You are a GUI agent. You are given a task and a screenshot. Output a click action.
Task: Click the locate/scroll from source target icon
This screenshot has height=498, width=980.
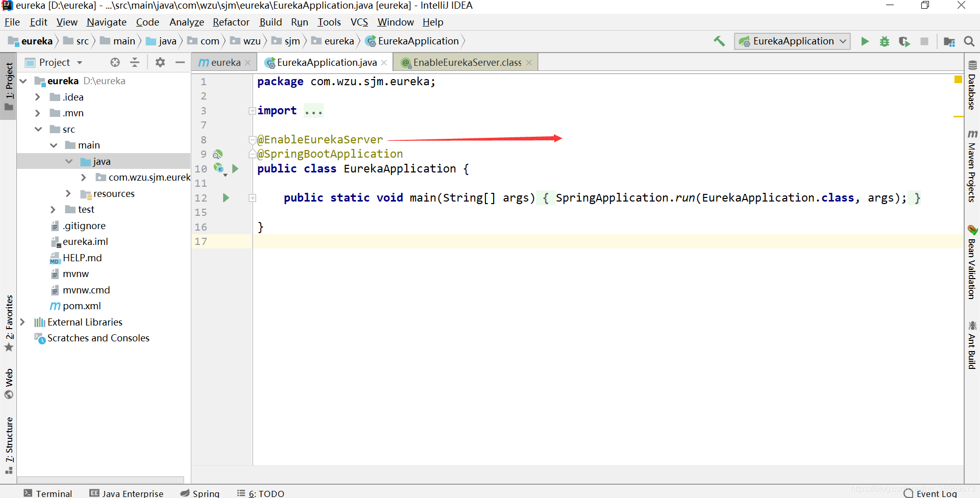(x=115, y=62)
